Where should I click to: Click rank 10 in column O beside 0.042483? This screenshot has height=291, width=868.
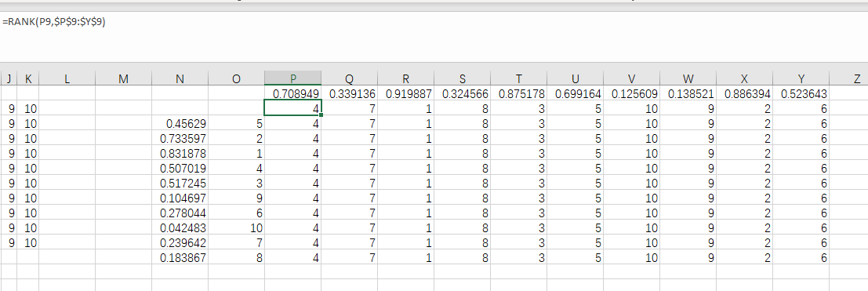236,227
